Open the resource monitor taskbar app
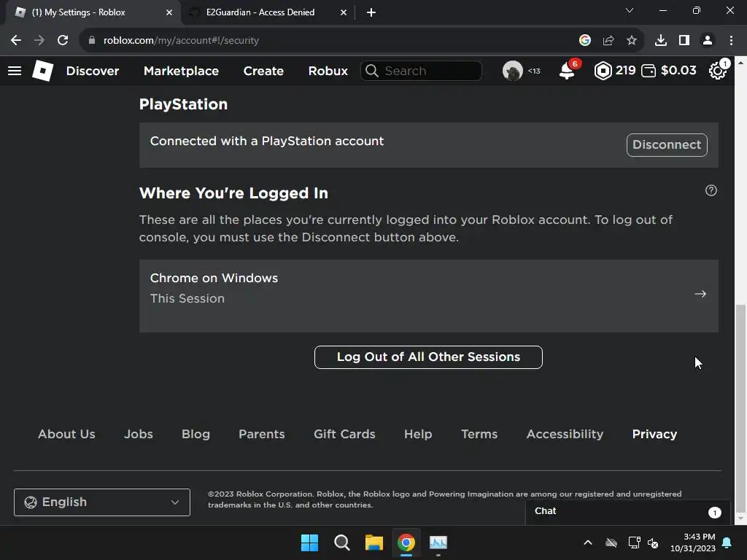The width and height of the screenshot is (747, 560). (438, 542)
